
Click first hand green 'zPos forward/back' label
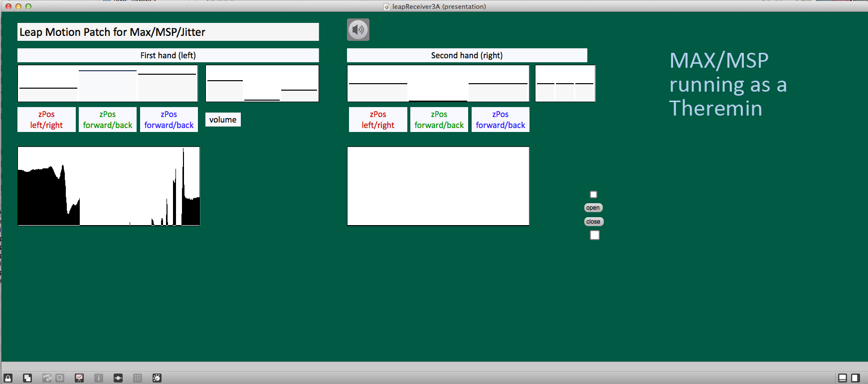pos(108,120)
